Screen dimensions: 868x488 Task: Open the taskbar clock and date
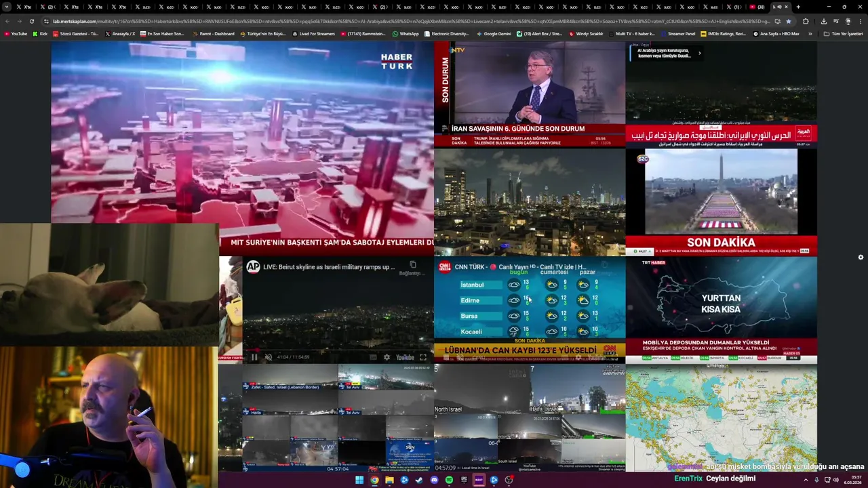tap(853, 480)
